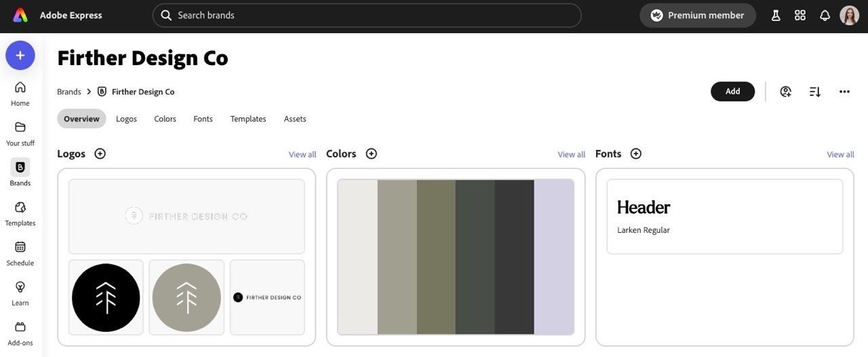Open the Home sidebar icon
868x357 pixels.
(x=20, y=87)
